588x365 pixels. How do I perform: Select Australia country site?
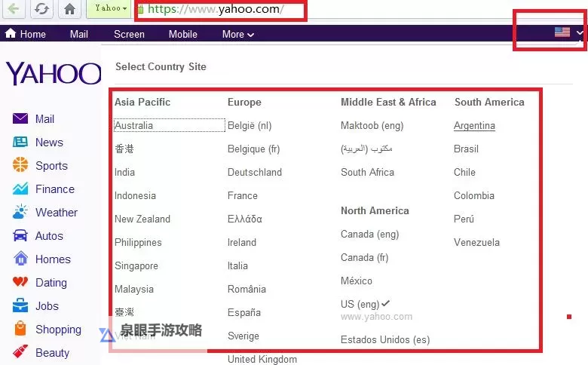(170, 125)
